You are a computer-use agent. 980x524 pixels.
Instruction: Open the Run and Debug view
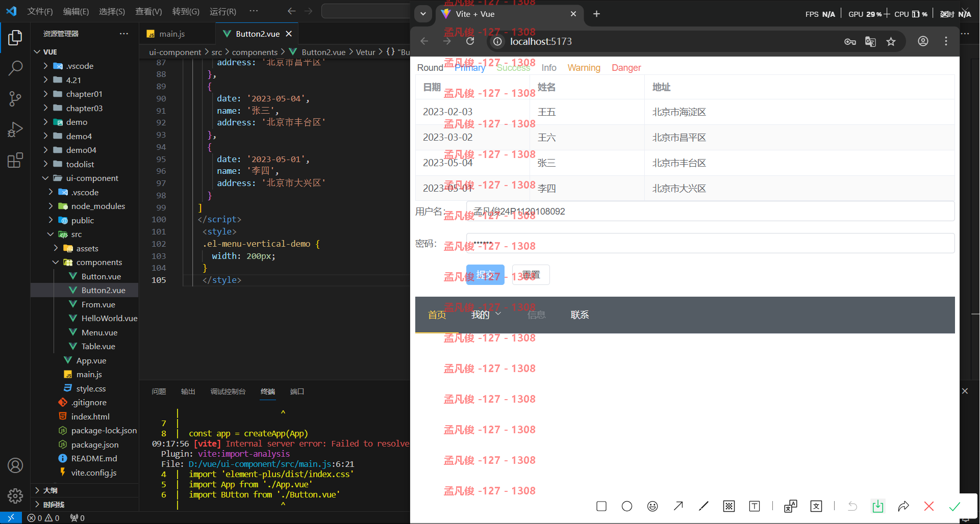pos(15,129)
